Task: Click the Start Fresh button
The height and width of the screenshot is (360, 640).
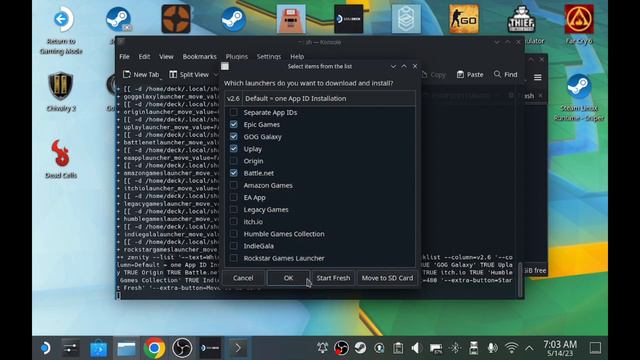Action: click(x=333, y=278)
